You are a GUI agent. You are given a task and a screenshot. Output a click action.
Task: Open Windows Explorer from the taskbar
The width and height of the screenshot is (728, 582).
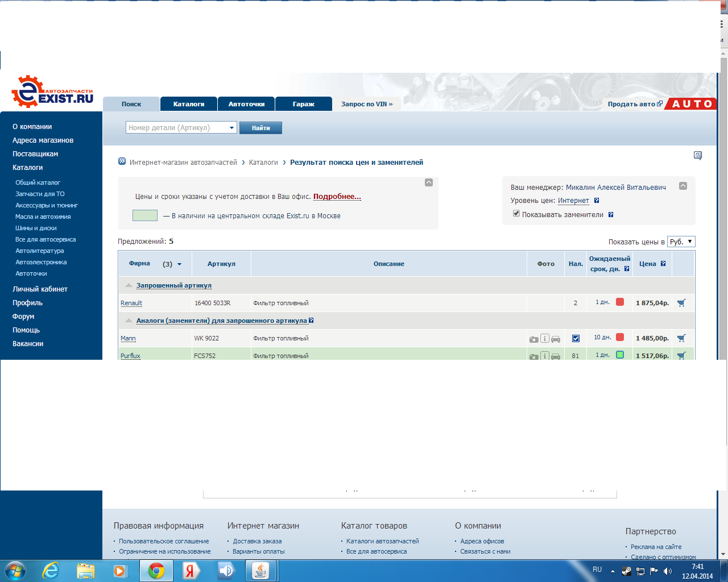click(x=85, y=570)
